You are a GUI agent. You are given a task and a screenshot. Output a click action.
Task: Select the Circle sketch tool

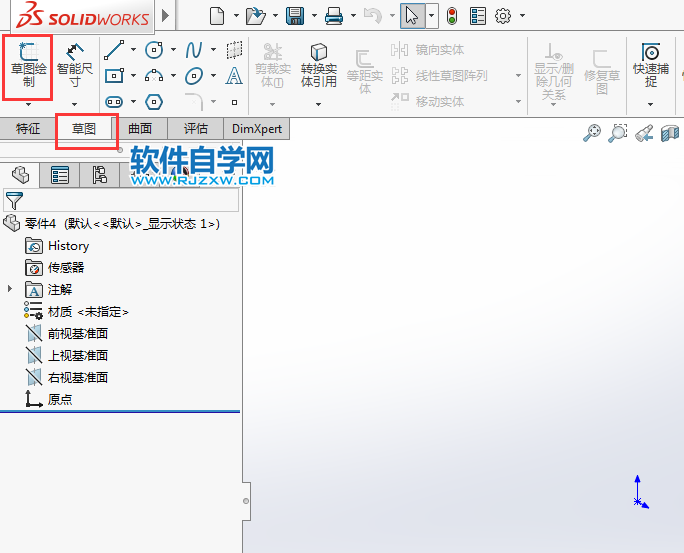[x=154, y=50]
